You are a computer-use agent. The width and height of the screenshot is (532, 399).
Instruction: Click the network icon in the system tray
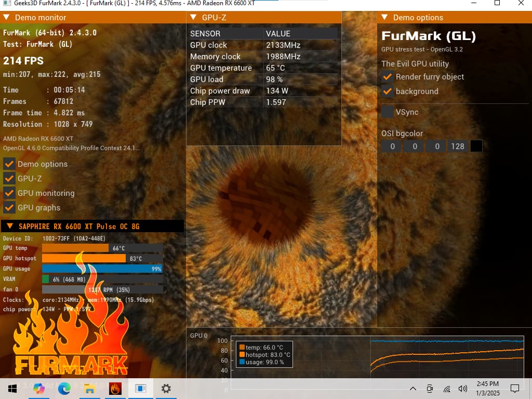click(x=446, y=388)
